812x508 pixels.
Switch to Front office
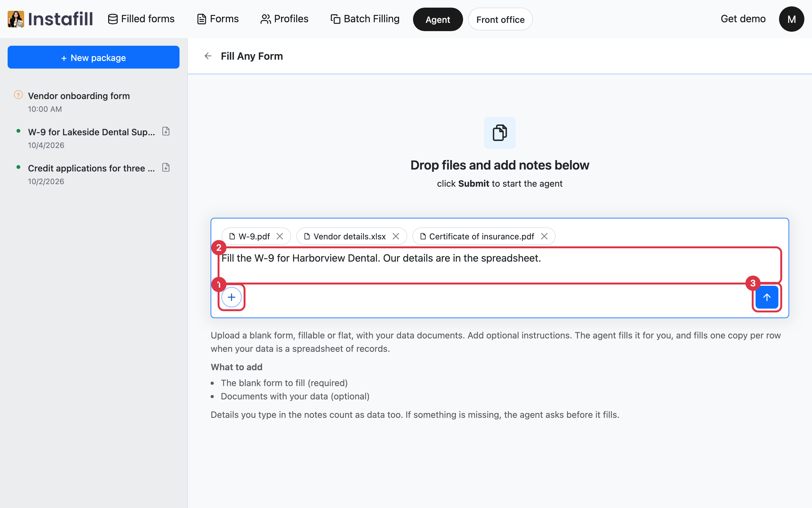coord(500,19)
